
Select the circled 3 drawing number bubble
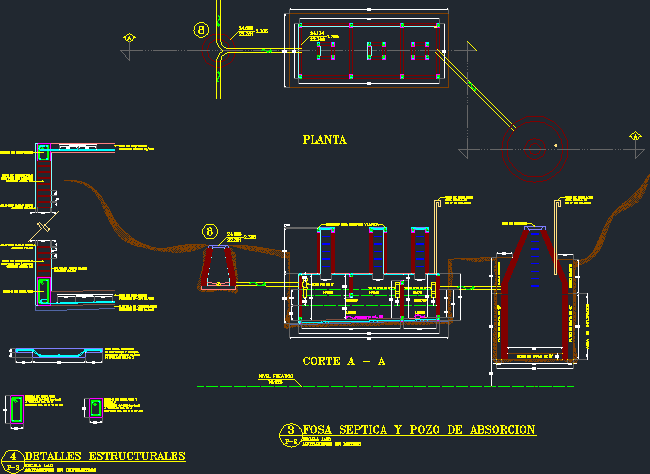[291, 430]
